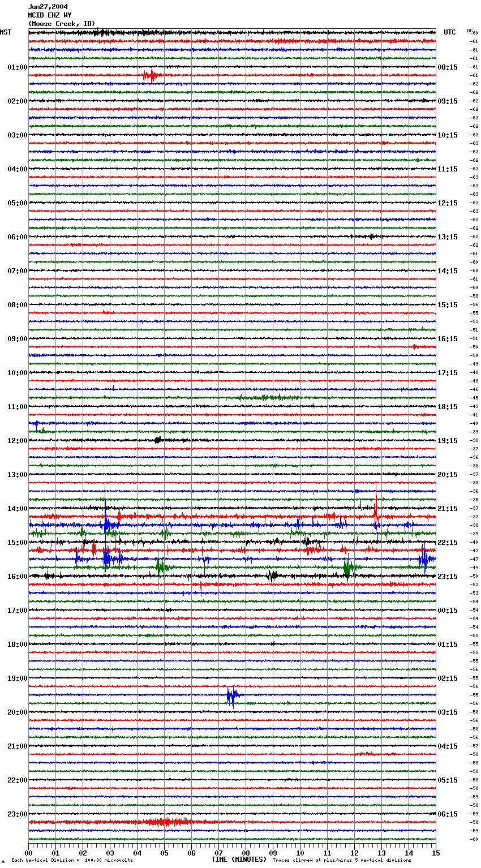Click the TIME (MINUTES) axis title
Screen dimensions: 481x868
pyautogui.click(x=239, y=860)
